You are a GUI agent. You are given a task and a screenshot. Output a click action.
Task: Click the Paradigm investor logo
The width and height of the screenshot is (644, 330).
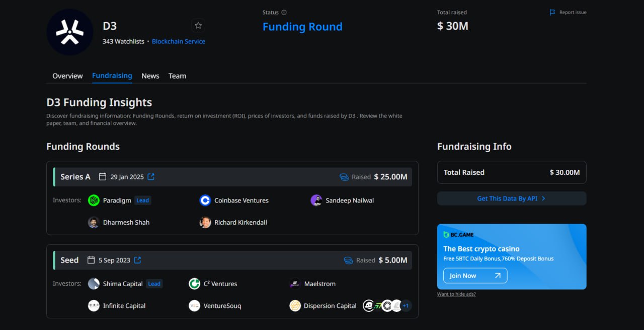(x=94, y=201)
